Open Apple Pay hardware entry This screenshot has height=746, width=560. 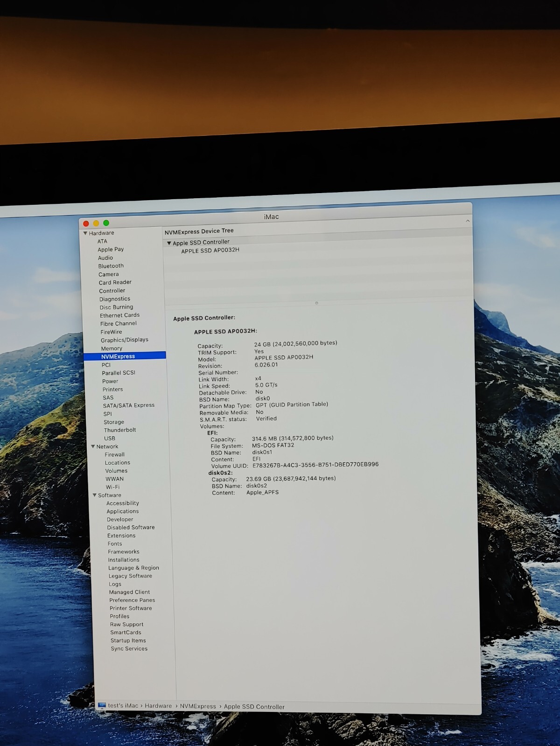click(111, 250)
